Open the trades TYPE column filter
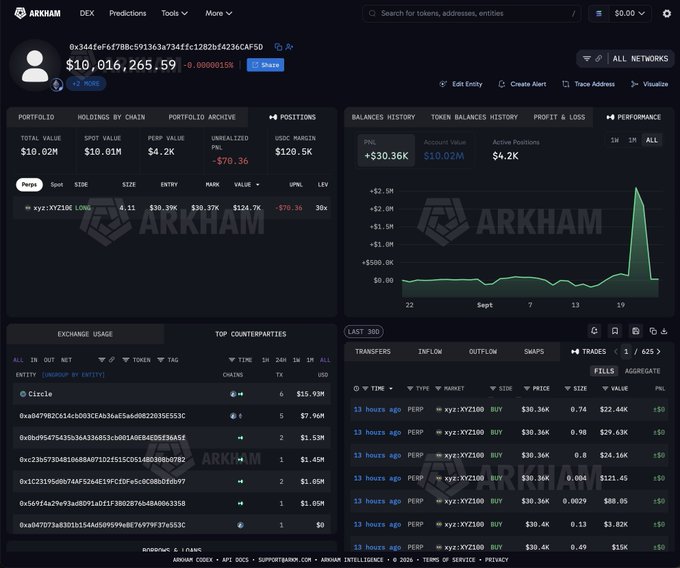This screenshot has width=680, height=568. pyautogui.click(x=418, y=388)
